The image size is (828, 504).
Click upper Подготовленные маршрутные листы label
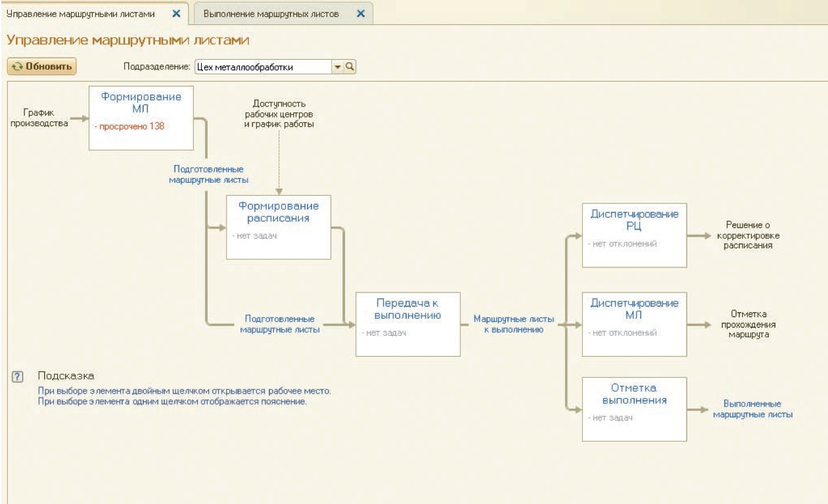pos(208,174)
